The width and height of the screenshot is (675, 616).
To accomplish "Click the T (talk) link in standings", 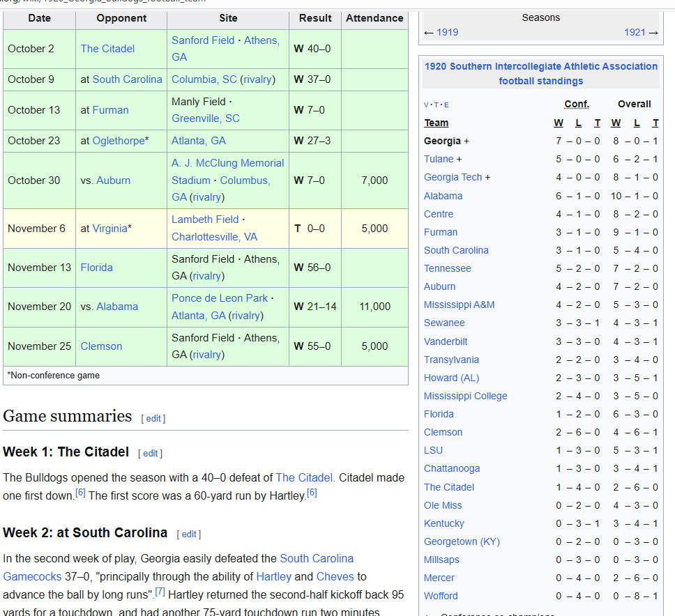I will (x=436, y=105).
